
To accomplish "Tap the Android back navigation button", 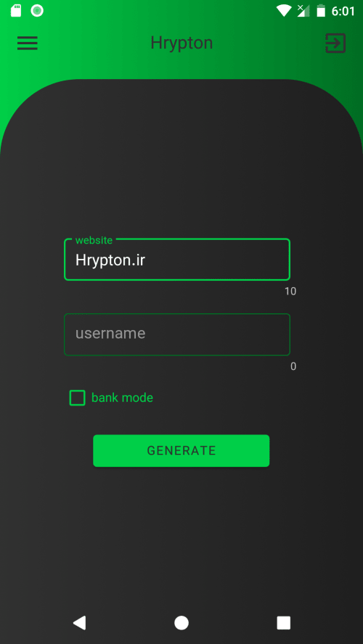I will click(79, 623).
